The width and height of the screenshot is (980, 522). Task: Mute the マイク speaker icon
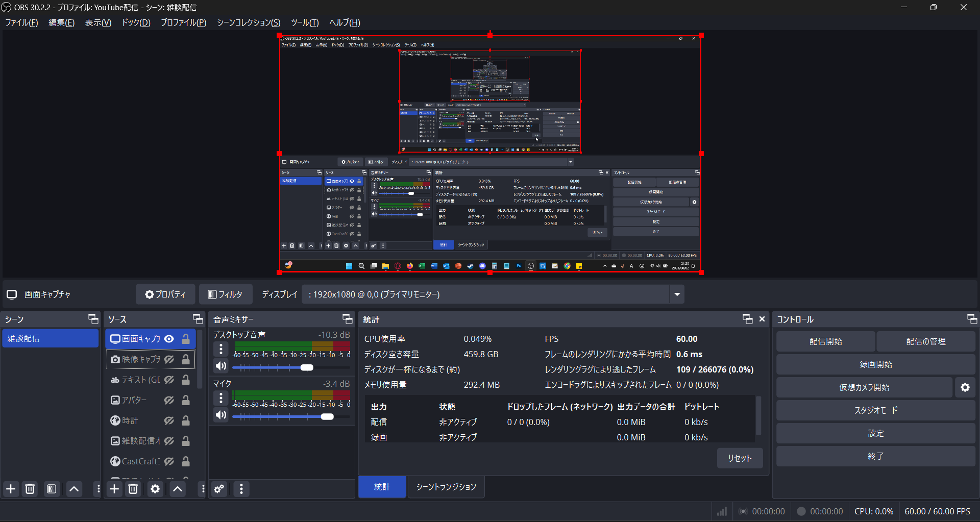[x=221, y=415]
